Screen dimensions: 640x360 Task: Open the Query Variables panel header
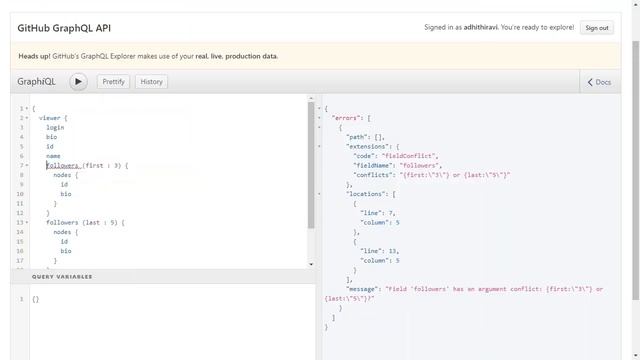[x=163, y=277]
